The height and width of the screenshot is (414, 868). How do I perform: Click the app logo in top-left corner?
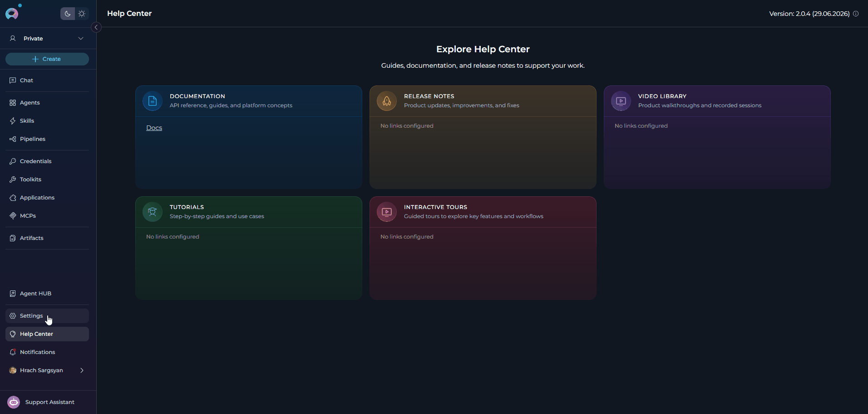click(x=12, y=14)
